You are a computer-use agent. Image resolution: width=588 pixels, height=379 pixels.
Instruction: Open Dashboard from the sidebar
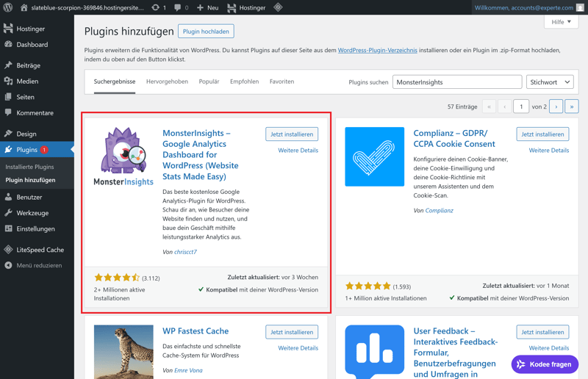click(32, 45)
